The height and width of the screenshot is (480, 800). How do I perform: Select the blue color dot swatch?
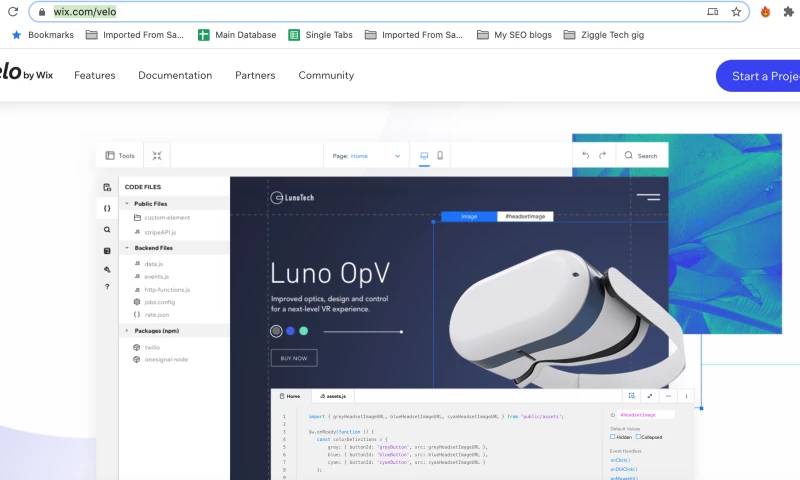(x=290, y=331)
